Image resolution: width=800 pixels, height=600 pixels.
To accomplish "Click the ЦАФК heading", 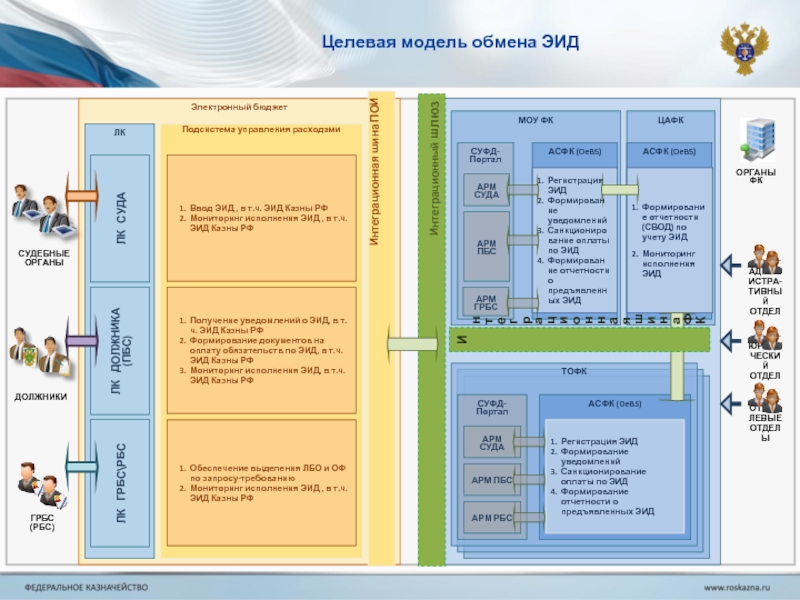I will [x=670, y=120].
